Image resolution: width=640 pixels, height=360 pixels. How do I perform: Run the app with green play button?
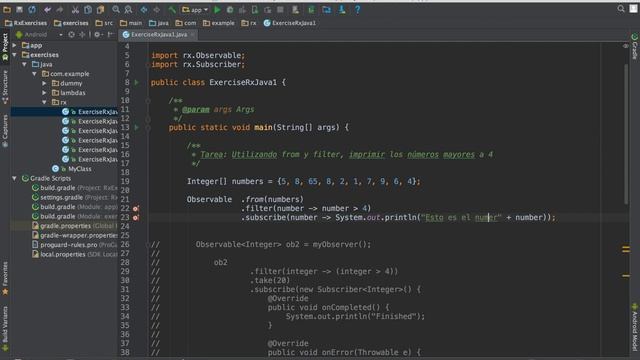pos(218,9)
